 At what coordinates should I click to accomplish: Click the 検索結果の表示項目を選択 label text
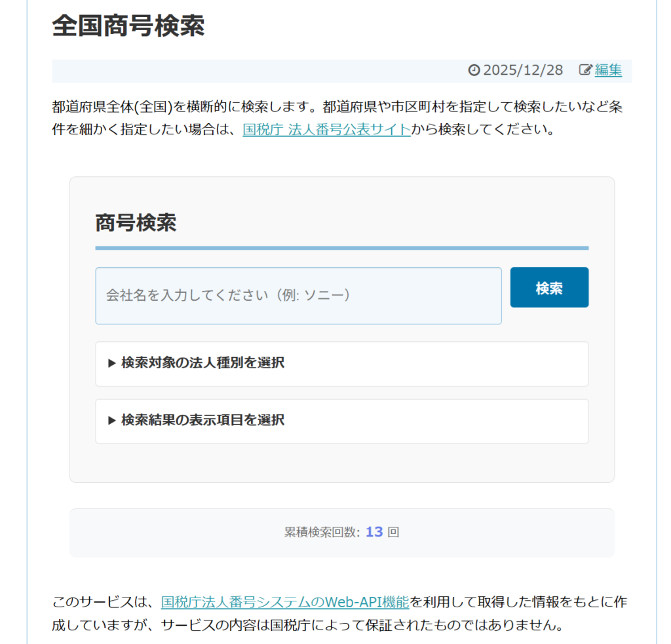[x=202, y=421]
